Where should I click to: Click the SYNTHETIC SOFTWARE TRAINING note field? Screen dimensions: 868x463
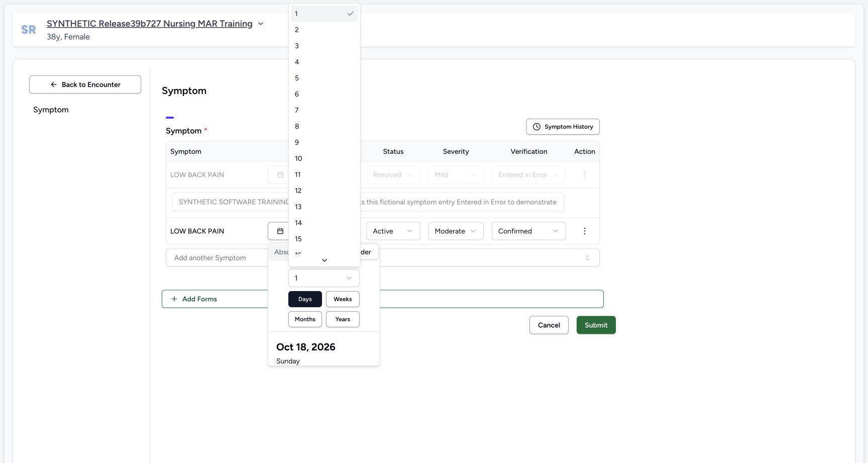click(x=368, y=202)
